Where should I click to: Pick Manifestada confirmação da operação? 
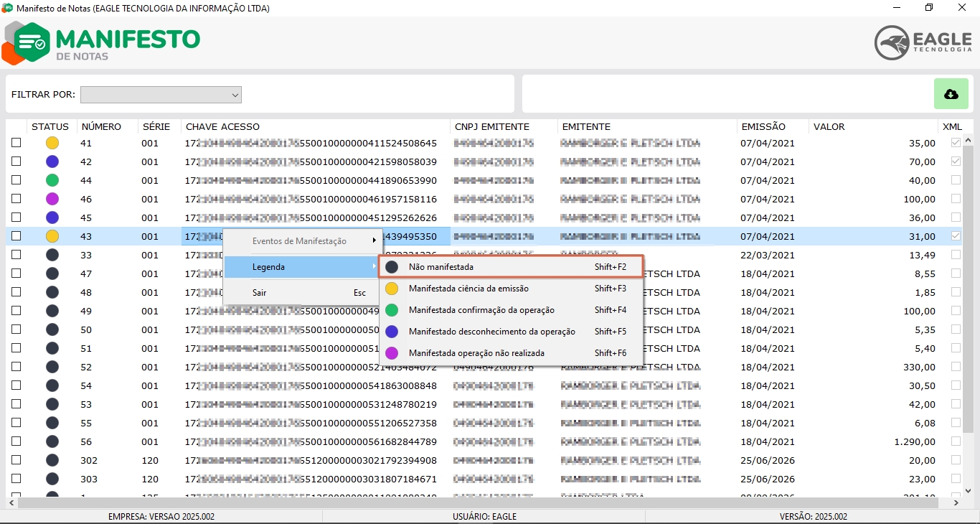click(x=512, y=310)
